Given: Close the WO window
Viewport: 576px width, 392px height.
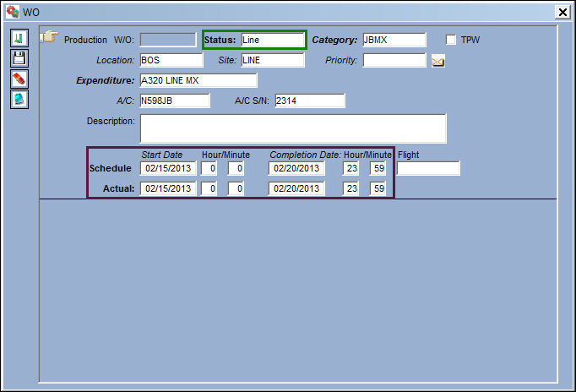Looking at the screenshot, I should point(562,12).
